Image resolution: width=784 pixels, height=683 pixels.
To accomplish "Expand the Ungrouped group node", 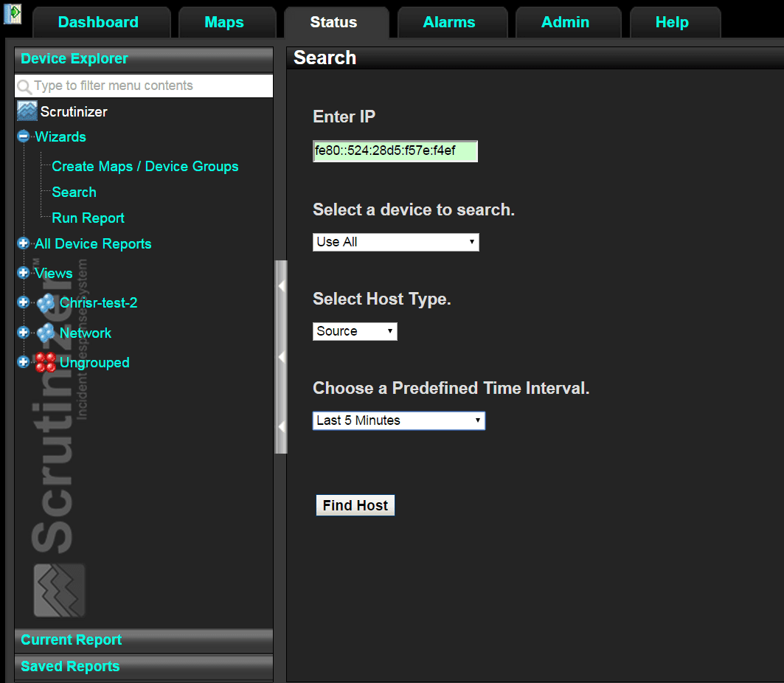I will [x=23, y=361].
